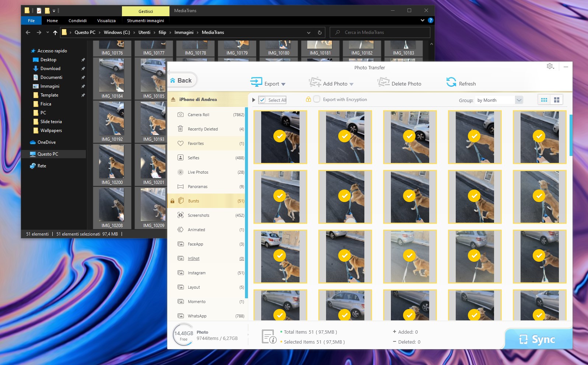
Task: Expand Utenti breadcrumb chevron
Action: 155,32
